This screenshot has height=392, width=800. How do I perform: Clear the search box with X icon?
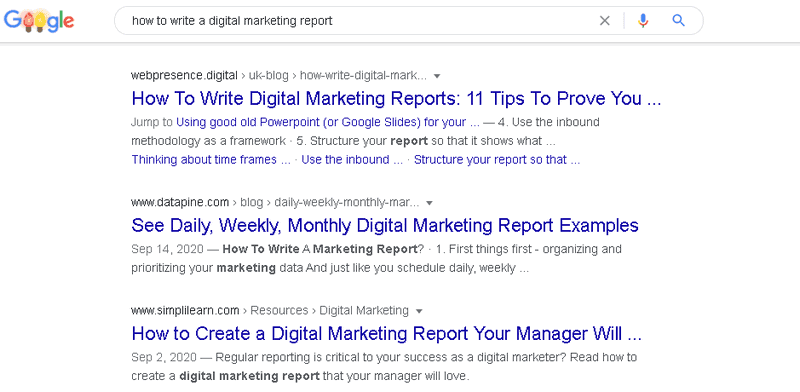[605, 21]
